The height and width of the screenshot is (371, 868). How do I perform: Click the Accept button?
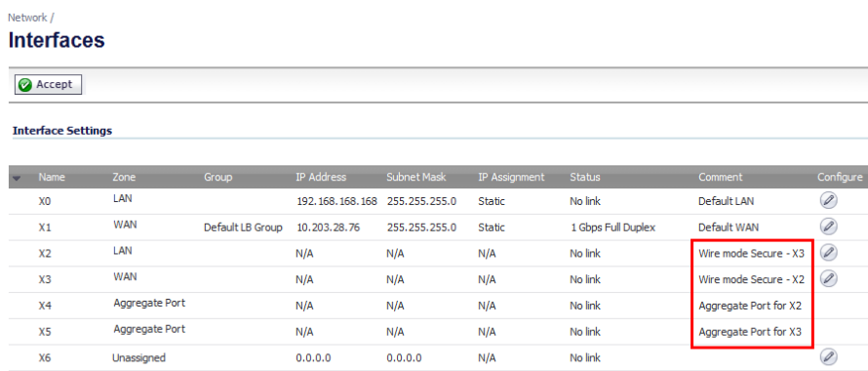(48, 85)
